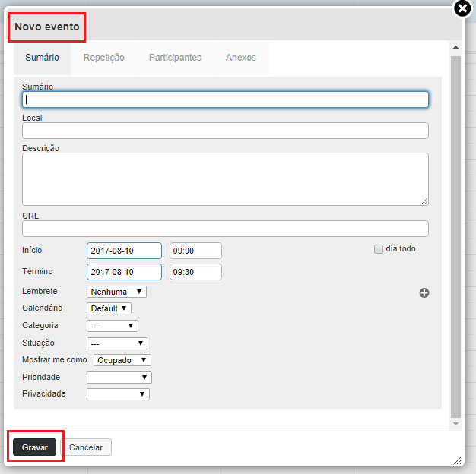Screen dimensions: 476x474
Task: Open 'Mostrar me como' dropdown
Action: coord(122,360)
